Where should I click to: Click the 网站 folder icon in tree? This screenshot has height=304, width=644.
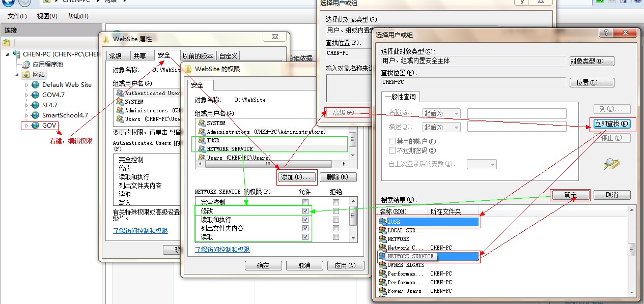click(26, 74)
